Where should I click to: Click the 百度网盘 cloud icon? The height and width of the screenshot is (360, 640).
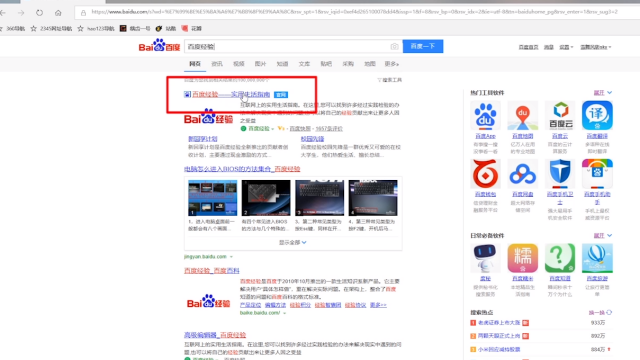pos(522,174)
